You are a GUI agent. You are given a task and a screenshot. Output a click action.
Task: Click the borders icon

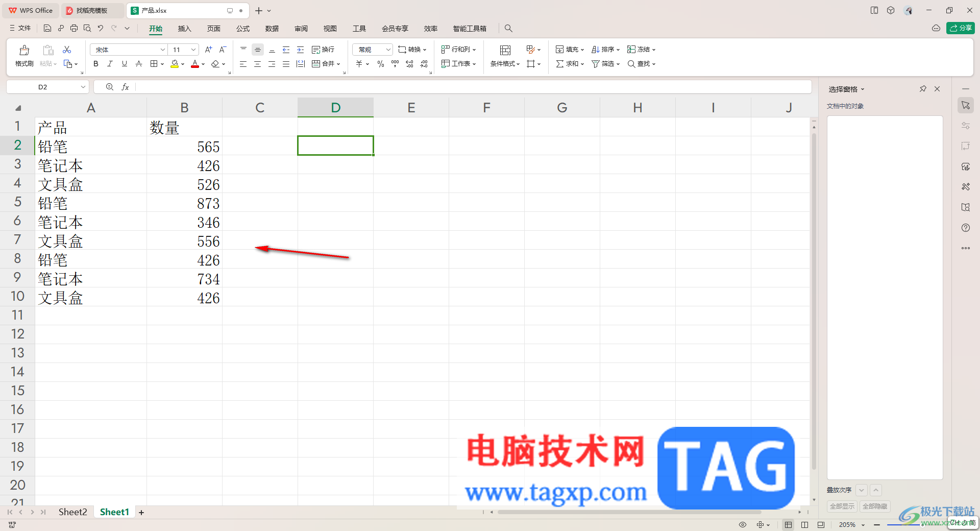(154, 64)
